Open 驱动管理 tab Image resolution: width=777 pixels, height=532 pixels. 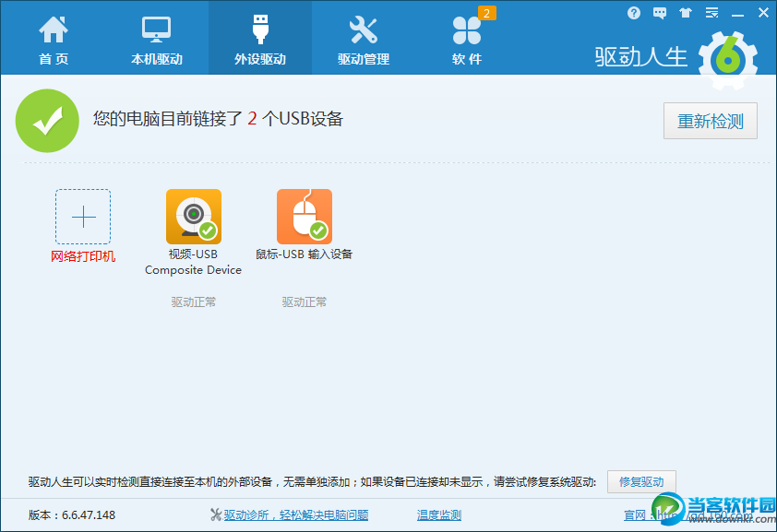pos(364,41)
